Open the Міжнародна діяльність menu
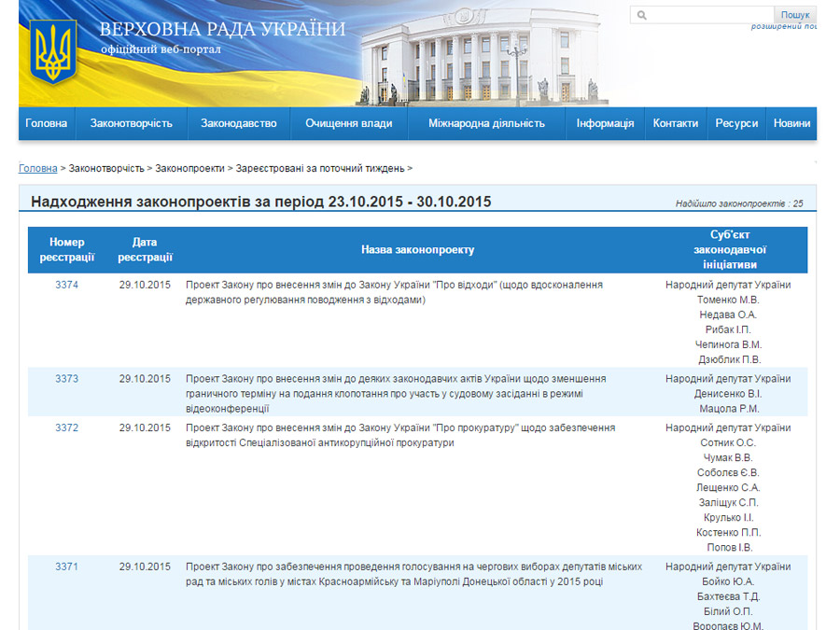Screen dimensions: 840x630 486,123
